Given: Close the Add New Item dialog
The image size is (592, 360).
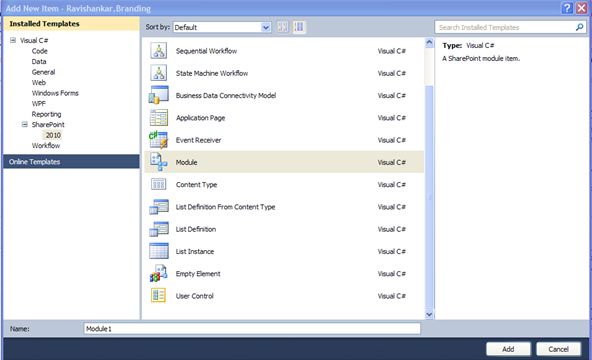Looking at the screenshot, I should click(581, 8).
